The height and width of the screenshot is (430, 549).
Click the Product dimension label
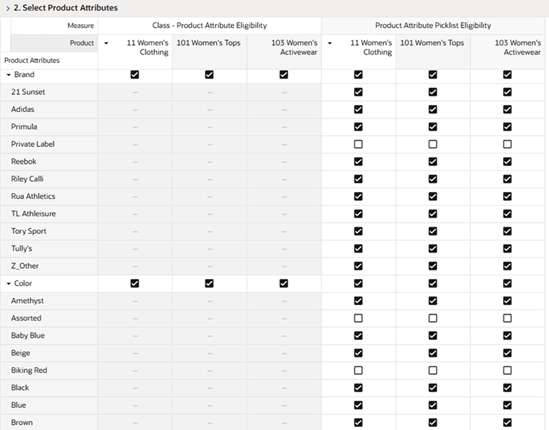pyautogui.click(x=82, y=43)
